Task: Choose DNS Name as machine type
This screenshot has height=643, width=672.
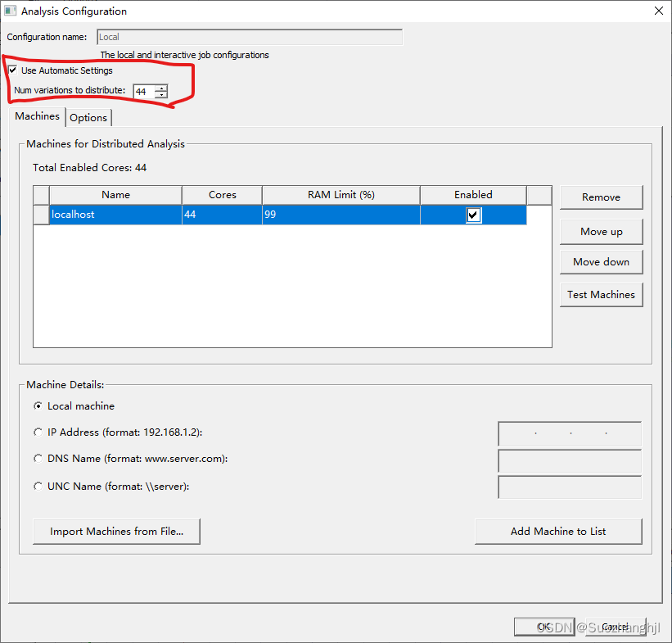Action: [x=38, y=459]
